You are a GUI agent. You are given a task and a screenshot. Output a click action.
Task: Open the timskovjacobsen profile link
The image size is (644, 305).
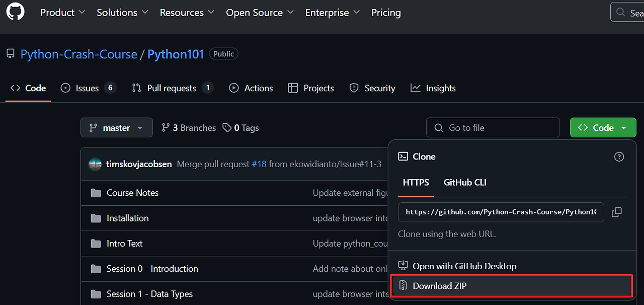(x=139, y=164)
